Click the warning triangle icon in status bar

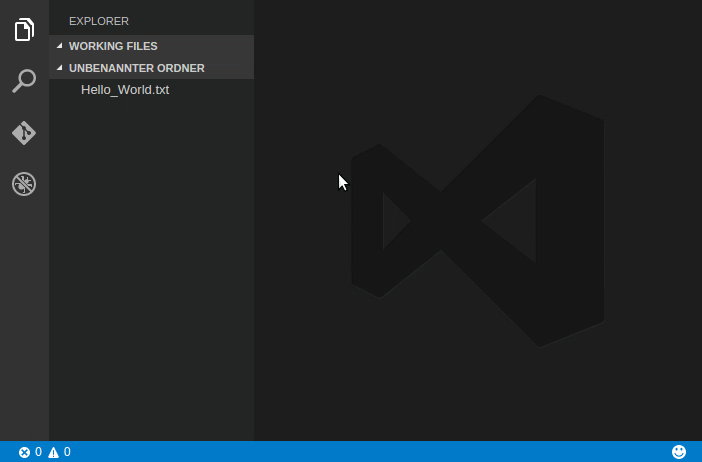coord(54,452)
